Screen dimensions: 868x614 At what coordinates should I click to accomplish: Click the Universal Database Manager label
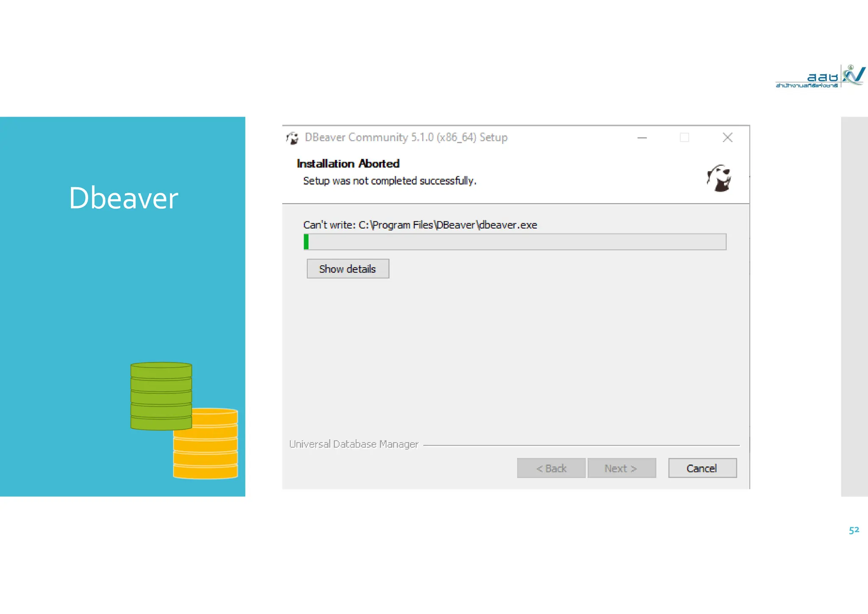tap(353, 444)
